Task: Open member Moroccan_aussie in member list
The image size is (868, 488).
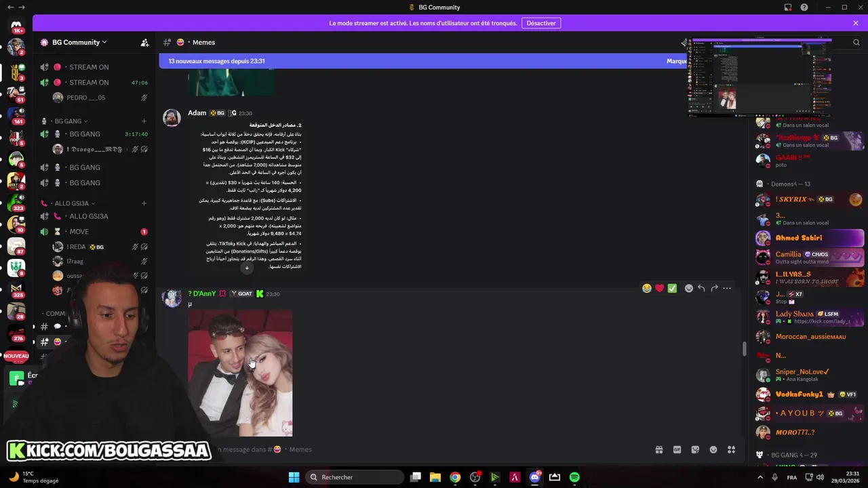Action: coord(810,336)
